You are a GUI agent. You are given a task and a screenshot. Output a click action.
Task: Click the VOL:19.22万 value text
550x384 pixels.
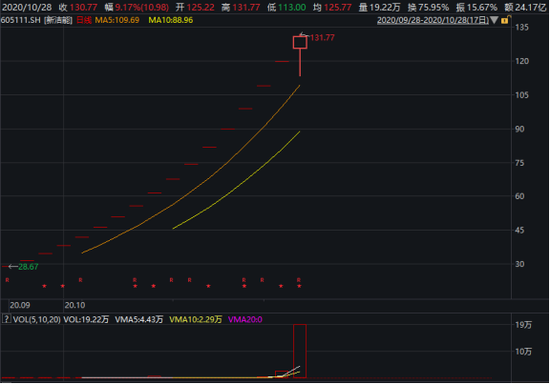point(86,319)
